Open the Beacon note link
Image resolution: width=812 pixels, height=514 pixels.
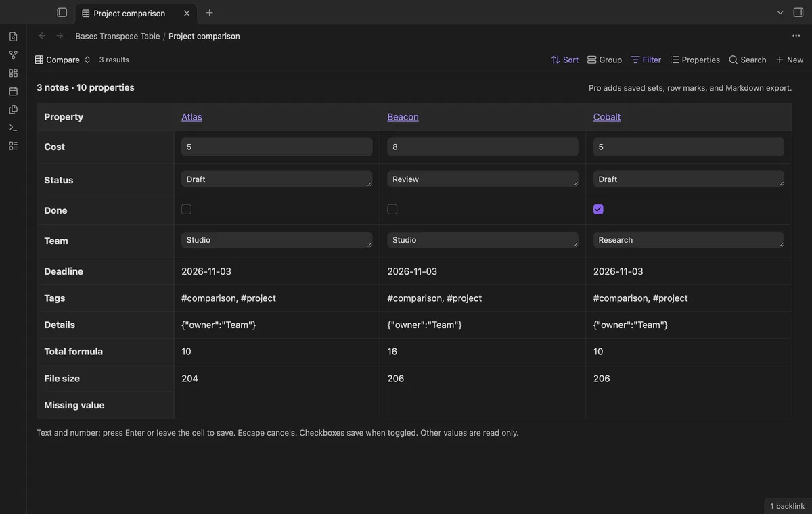403,117
